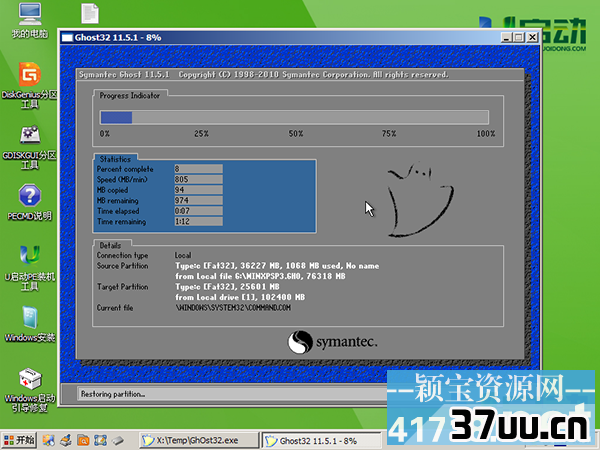
Task: Click the 50% progress scale label
Action: pos(296,134)
